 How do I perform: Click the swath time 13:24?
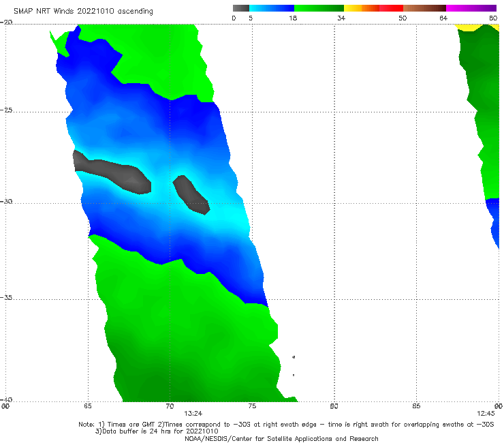point(193,414)
